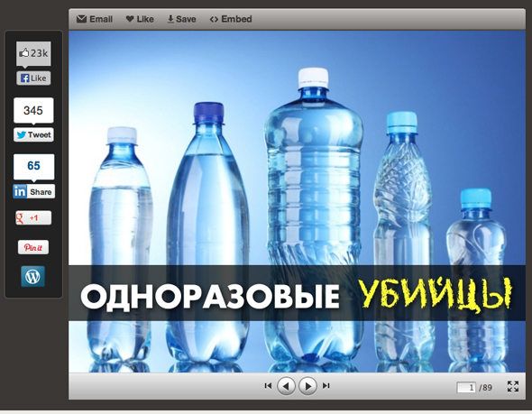Advance to the next slide
This screenshot has height=414, width=532.
[307, 386]
